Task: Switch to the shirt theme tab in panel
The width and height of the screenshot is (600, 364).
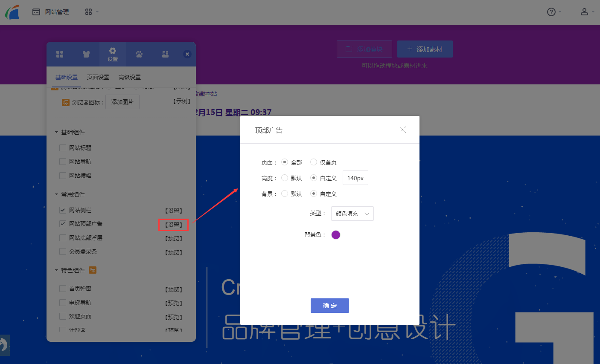Action: tap(86, 54)
